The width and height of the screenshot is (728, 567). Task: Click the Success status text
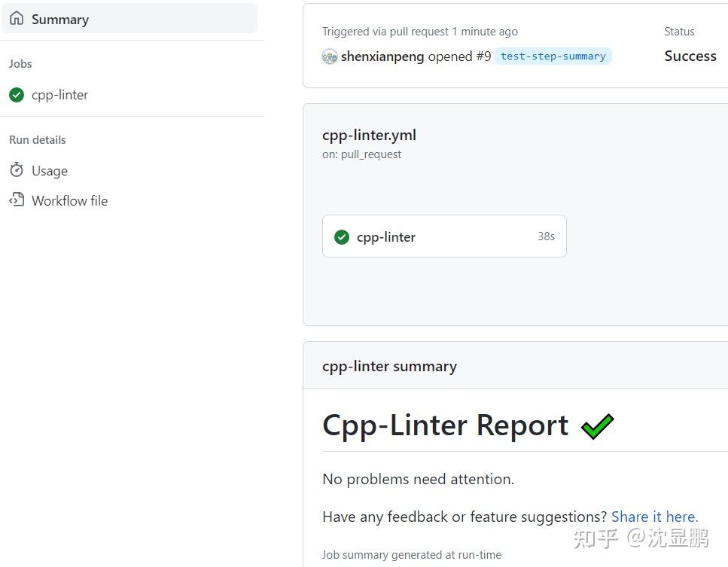point(690,56)
